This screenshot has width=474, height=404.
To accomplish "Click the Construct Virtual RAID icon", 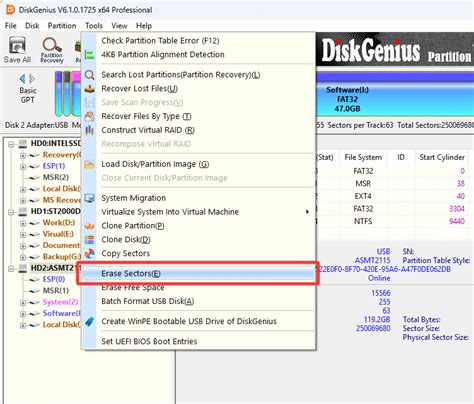I will (89, 130).
